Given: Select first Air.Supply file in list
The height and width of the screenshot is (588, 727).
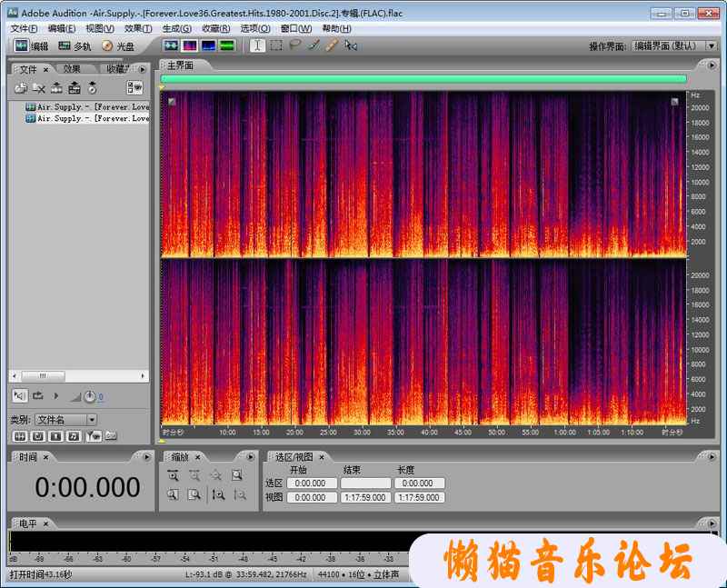Looking at the screenshot, I should (x=87, y=106).
